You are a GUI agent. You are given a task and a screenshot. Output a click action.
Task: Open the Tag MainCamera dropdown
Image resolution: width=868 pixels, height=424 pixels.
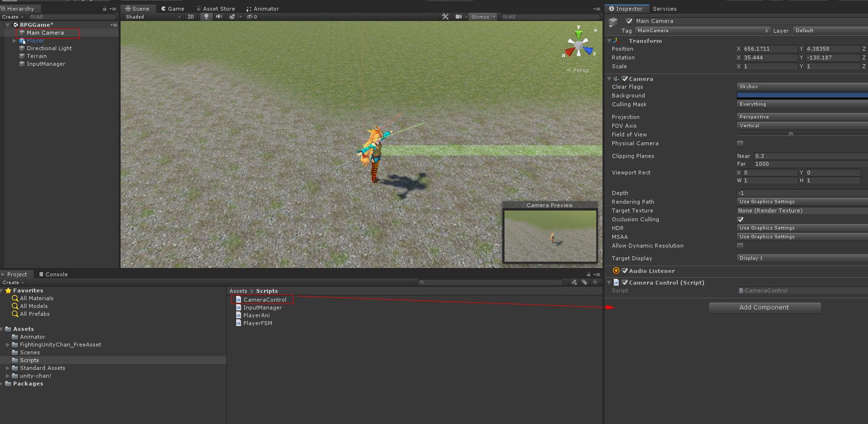coord(703,30)
